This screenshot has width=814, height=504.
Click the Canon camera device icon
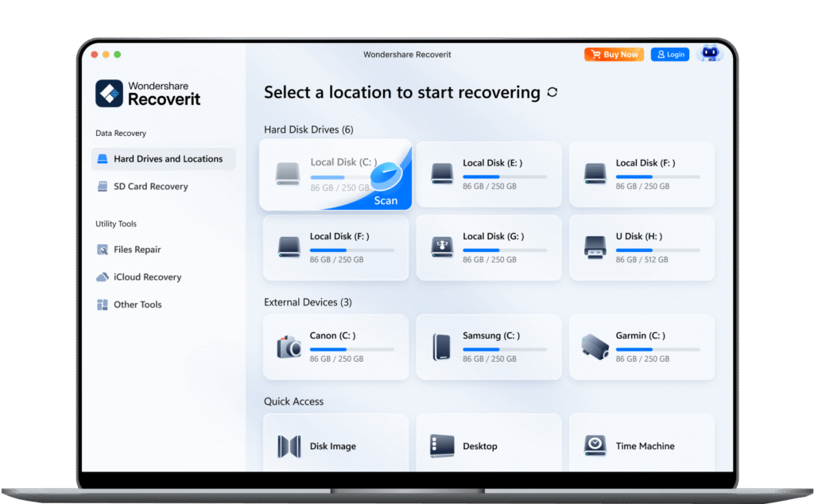(289, 347)
